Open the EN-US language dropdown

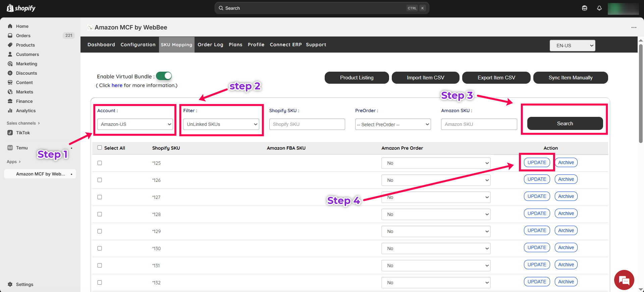(x=572, y=46)
